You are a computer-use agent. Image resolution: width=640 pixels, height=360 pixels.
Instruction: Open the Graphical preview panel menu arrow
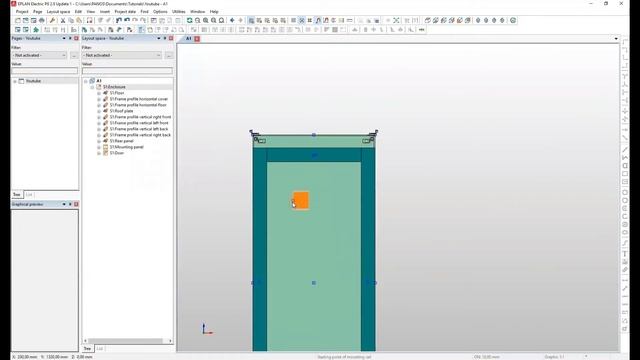click(x=64, y=204)
